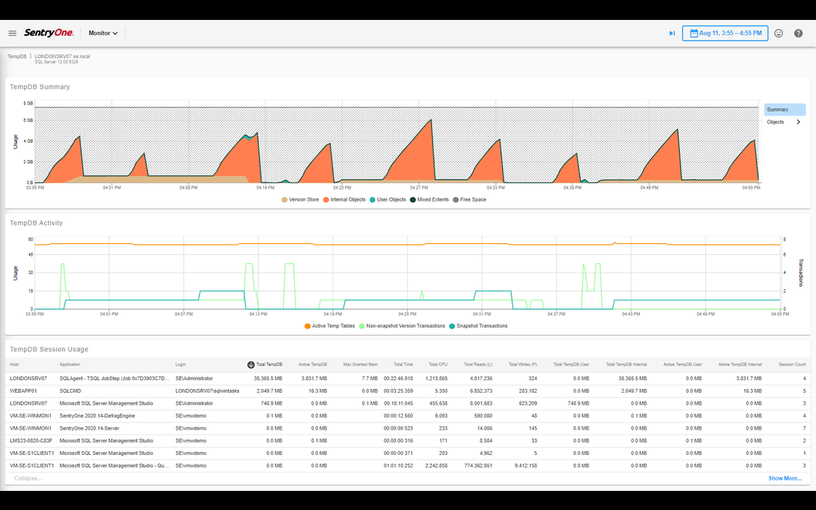
Task: Click the Free Space legend color dot
Action: pyautogui.click(x=459, y=199)
